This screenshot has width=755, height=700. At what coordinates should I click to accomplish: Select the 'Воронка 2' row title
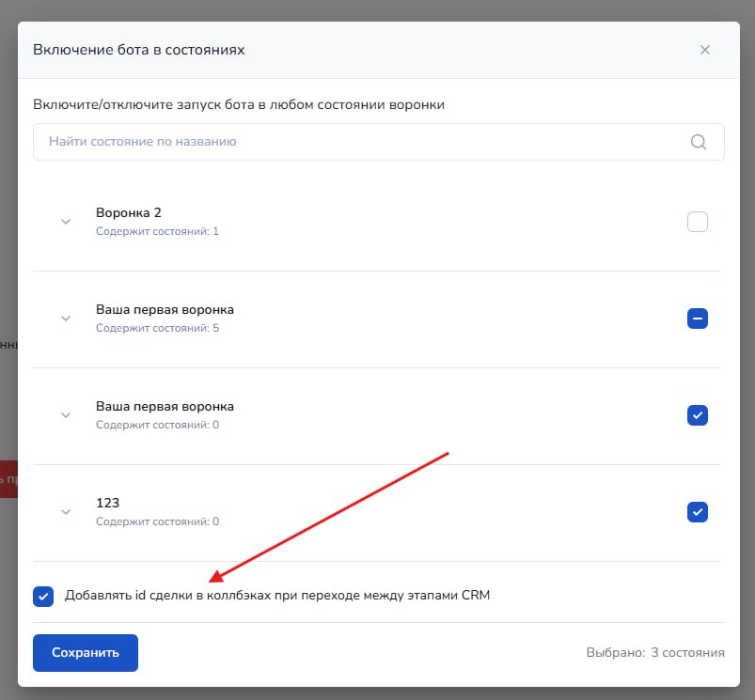pyautogui.click(x=129, y=213)
